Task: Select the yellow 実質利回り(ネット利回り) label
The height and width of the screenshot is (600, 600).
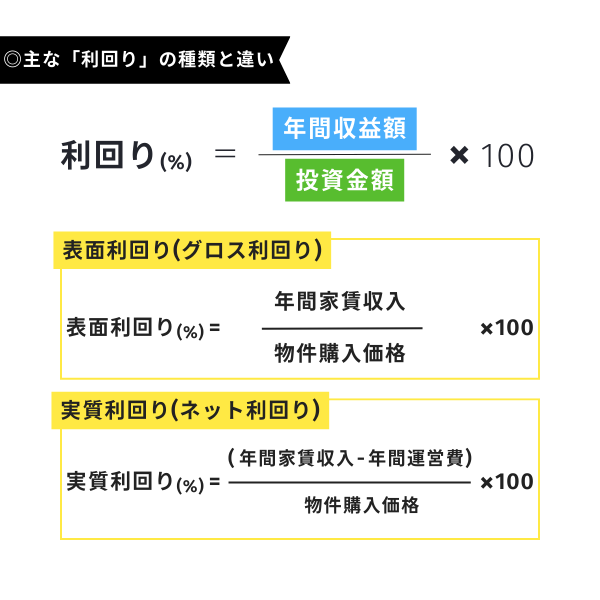Action: tap(190, 410)
